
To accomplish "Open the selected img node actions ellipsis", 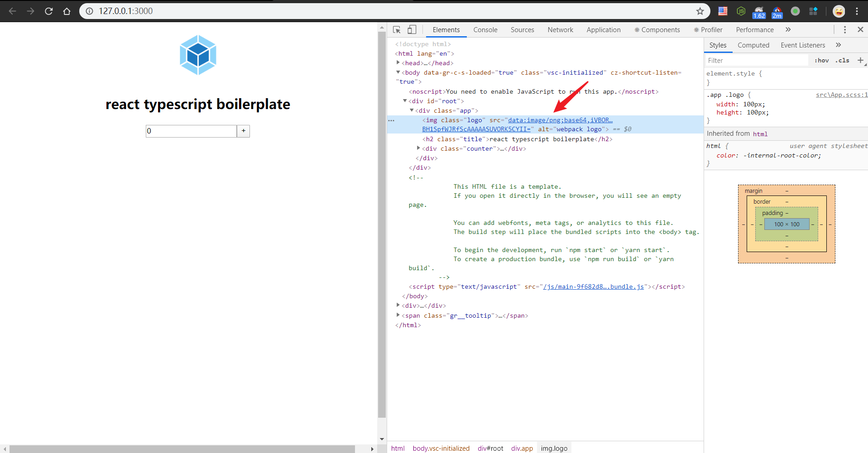I will click(x=391, y=120).
